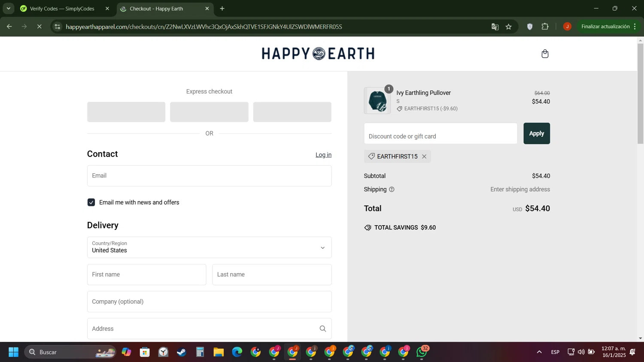Click the taskbar Buscar search box
Image resolution: width=644 pixels, height=362 pixels.
70,352
